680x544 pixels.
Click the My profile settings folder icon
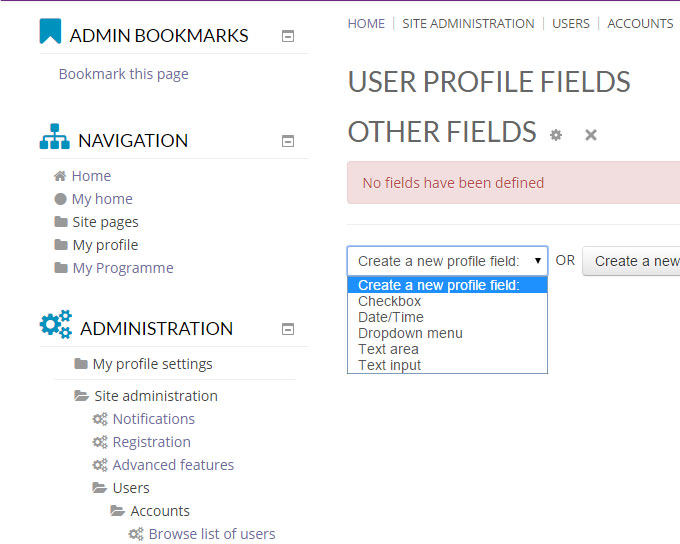coord(81,364)
